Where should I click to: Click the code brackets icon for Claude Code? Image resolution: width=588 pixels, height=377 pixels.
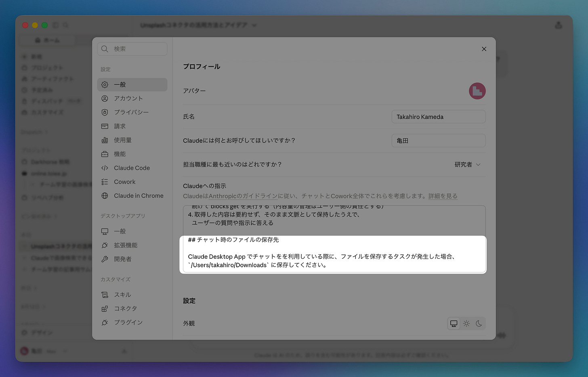[105, 168]
